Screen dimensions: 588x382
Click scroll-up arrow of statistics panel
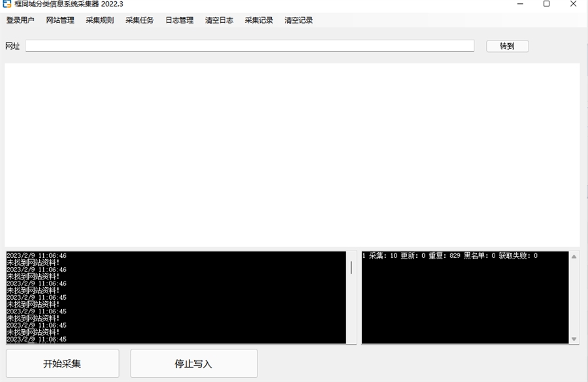(x=574, y=257)
